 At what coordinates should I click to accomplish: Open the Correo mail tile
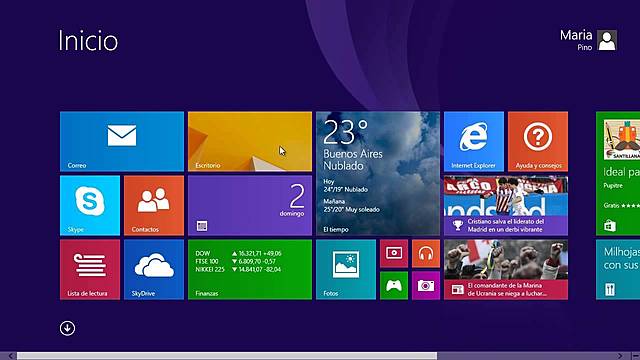pos(122,141)
